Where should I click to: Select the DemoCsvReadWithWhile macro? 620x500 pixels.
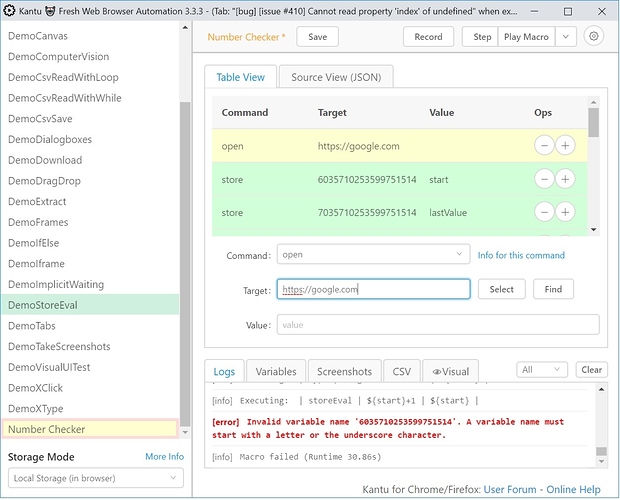pos(91,98)
